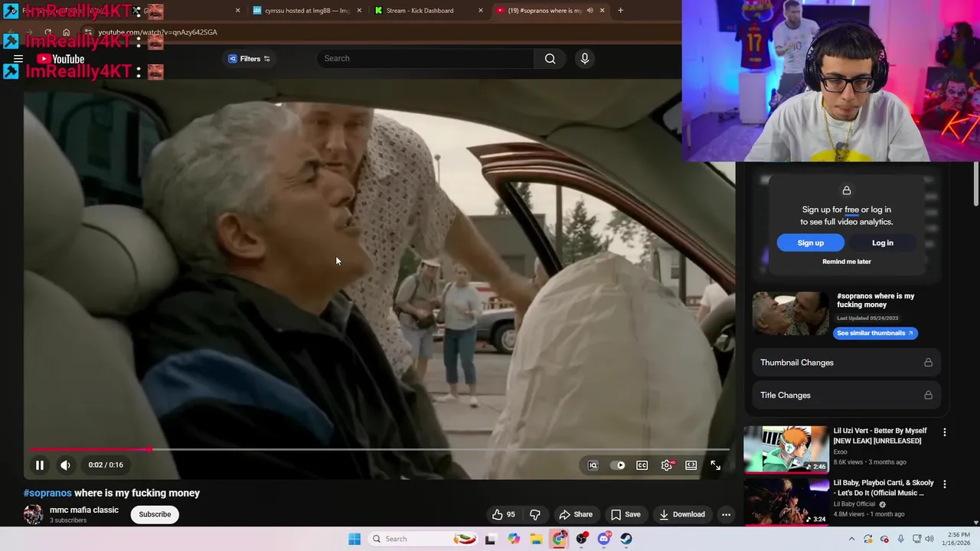Choose Remind me later
The width and height of the screenshot is (980, 551).
coord(846,262)
